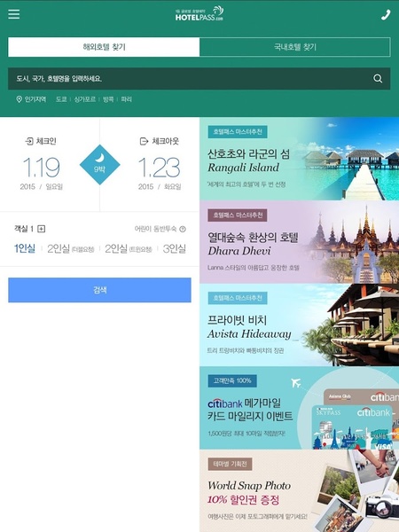This screenshot has height=532, width=399.
Task: Select 1인실 room type
Action: pos(25,248)
